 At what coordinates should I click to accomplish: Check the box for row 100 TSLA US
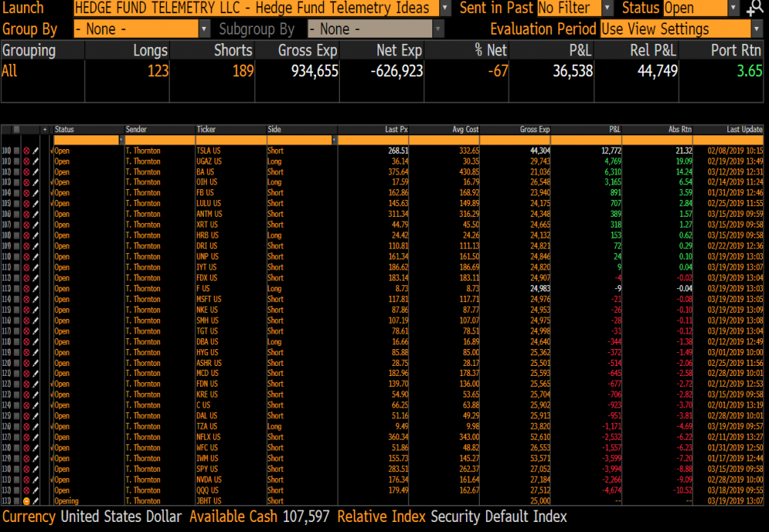[x=16, y=151]
